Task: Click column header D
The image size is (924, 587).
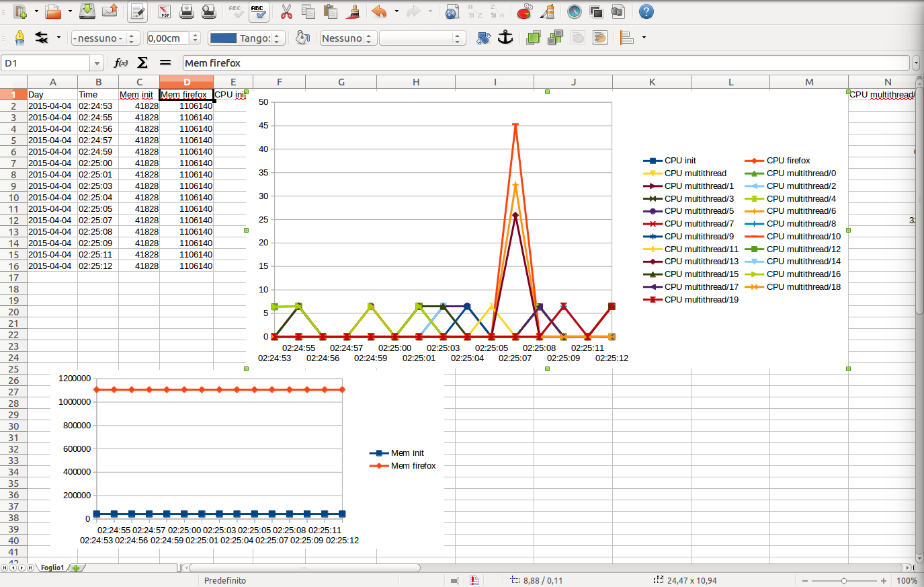Action: [x=186, y=82]
